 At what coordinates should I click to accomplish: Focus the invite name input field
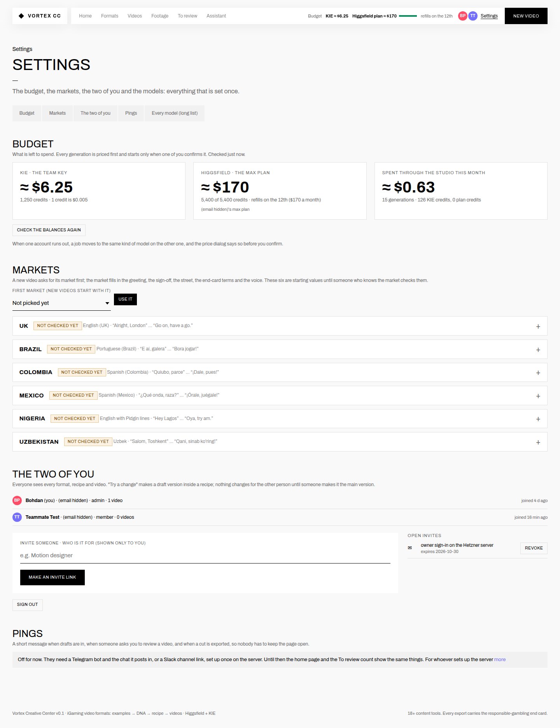tap(205, 556)
